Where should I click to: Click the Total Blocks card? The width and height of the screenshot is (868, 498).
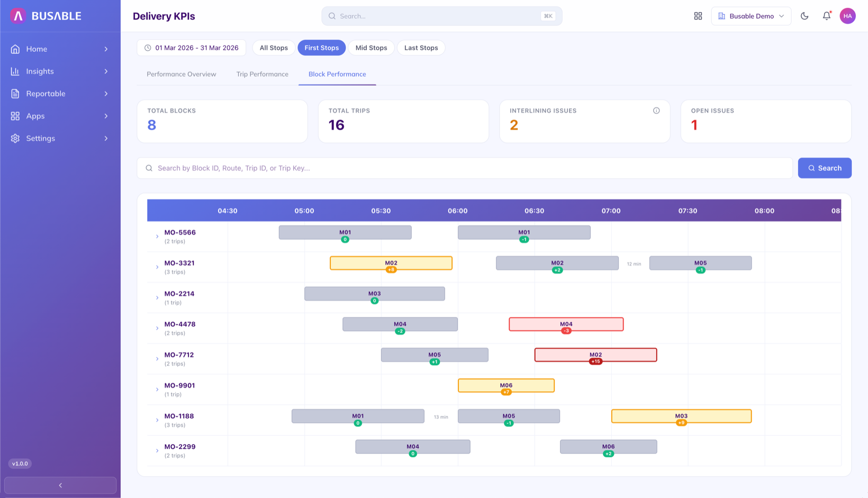(222, 121)
